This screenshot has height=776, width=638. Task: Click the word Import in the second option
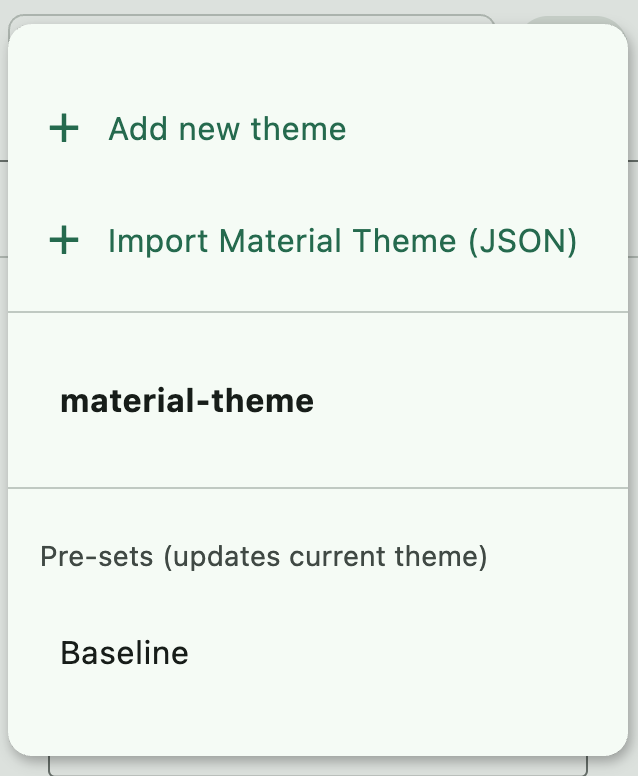[158, 241]
